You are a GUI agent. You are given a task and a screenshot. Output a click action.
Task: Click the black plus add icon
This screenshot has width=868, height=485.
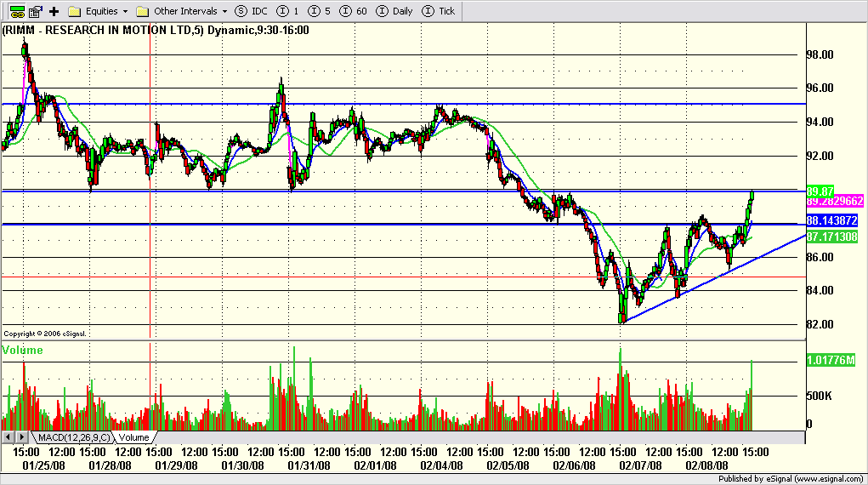(x=54, y=11)
